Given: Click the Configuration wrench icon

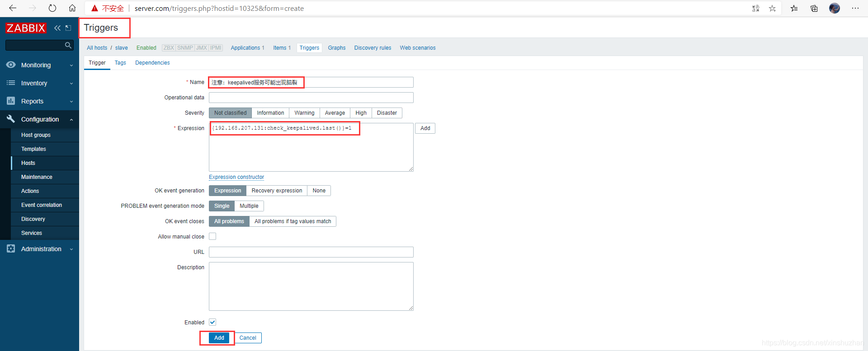Looking at the screenshot, I should [11, 119].
